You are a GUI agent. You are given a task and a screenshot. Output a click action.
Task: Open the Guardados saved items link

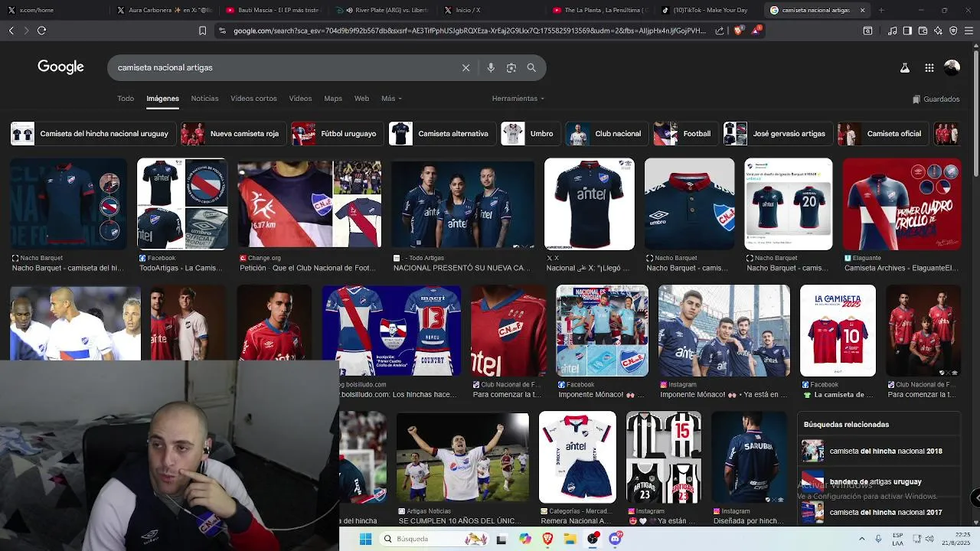pyautogui.click(x=936, y=99)
